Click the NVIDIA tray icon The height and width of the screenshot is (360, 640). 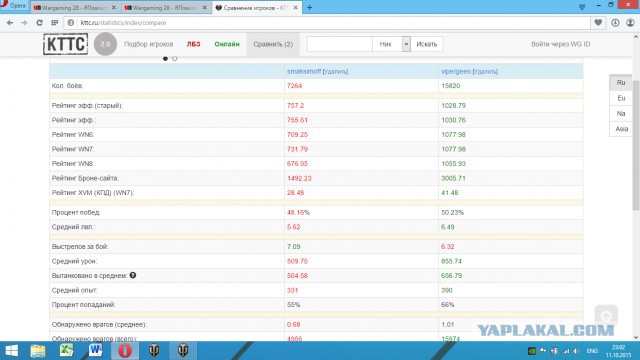pyautogui.click(x=531, y=351)
